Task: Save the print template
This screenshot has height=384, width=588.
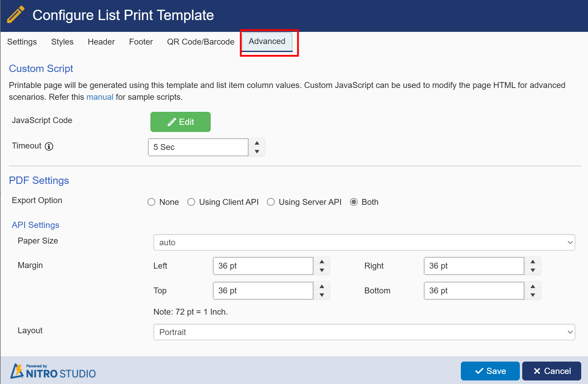Action: click(x=490, y=371)
